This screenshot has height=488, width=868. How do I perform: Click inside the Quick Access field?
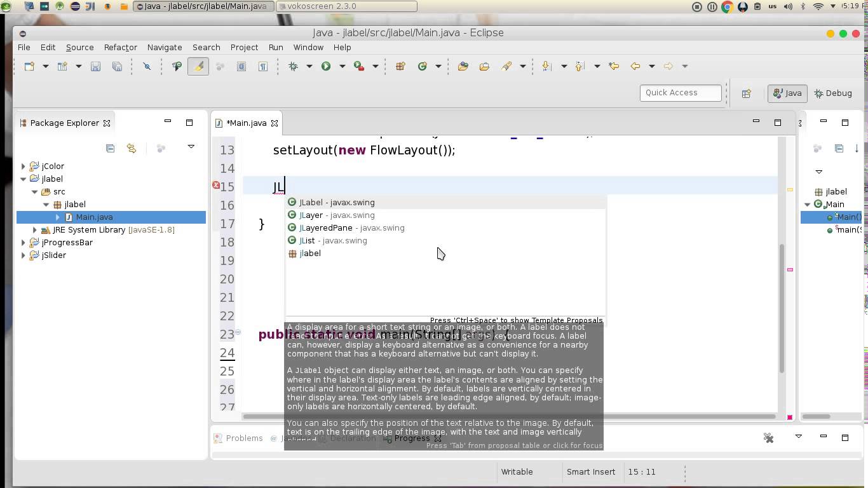pos(680,93)
